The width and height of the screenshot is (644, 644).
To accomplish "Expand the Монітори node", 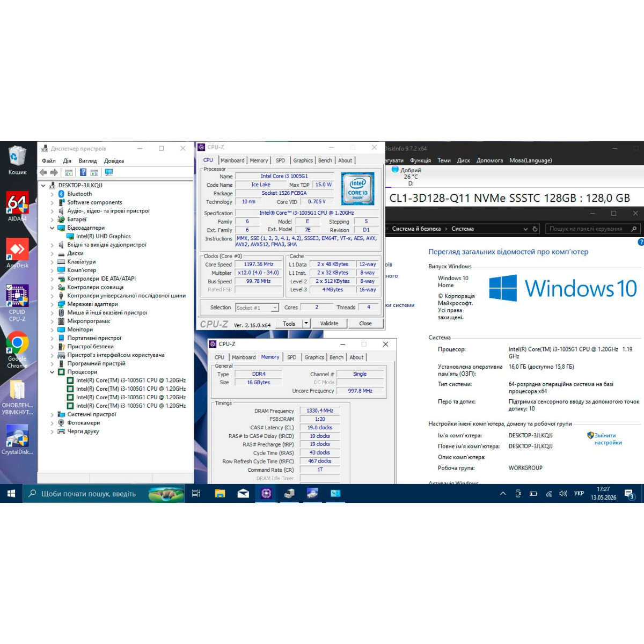I will (x=52, y=330).
